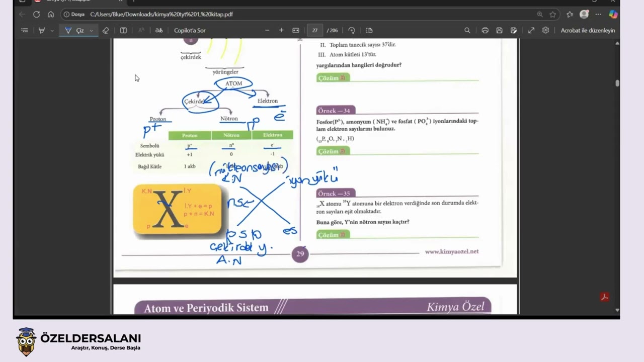
Task: Rotate the PDF page
Action: coord(352,30)
